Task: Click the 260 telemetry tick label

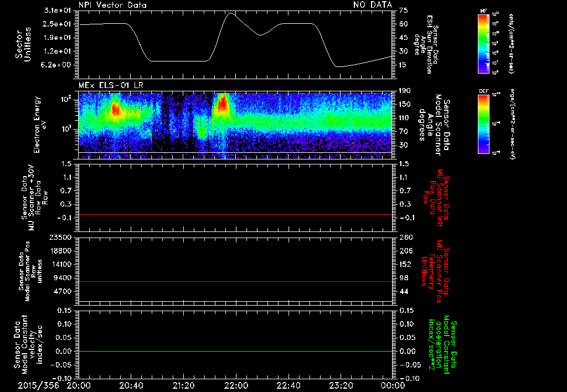Action: (406, 238)
